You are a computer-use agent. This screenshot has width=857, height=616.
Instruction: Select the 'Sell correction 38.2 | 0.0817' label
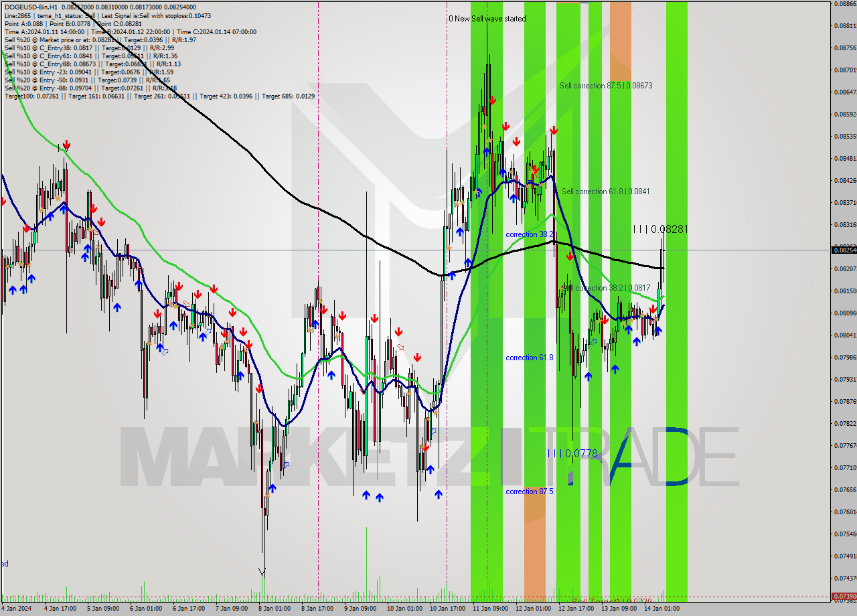click(605, 288)
